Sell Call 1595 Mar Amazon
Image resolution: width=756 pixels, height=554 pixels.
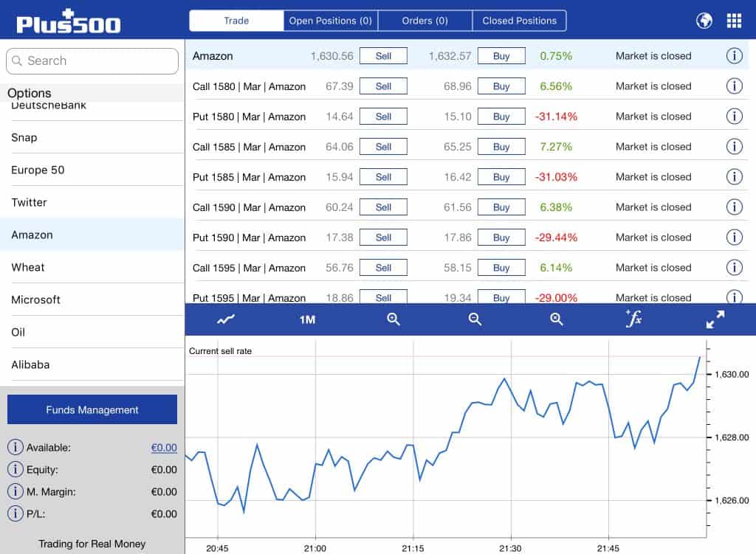coord(383,267)
